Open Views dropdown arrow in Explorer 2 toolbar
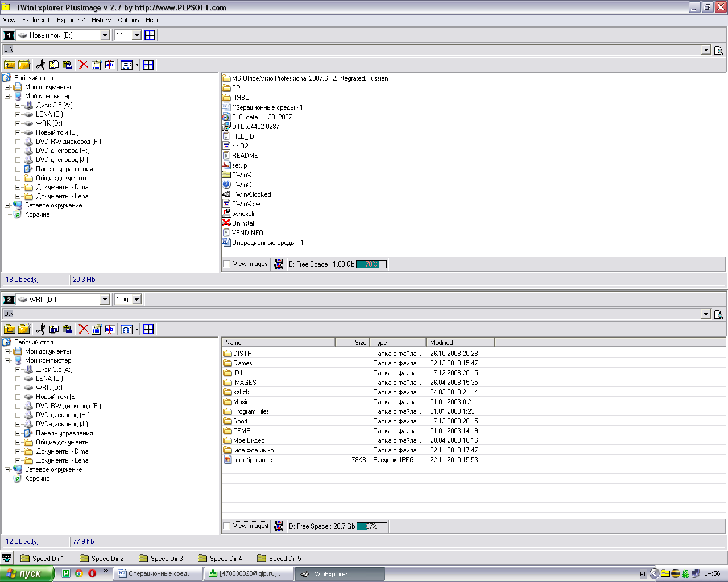The width and height of the screenshot is (728, 582). pos(137,329)
